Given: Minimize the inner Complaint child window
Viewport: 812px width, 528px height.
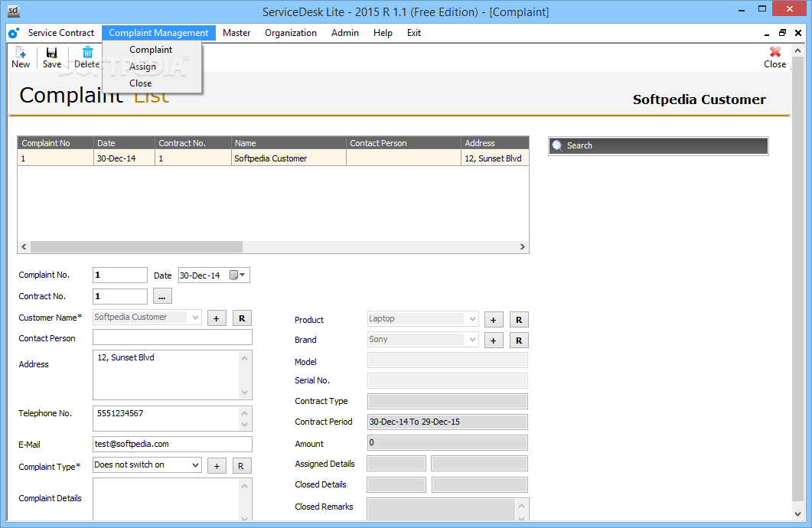Looking at the screenshot, I should [766, 33].
